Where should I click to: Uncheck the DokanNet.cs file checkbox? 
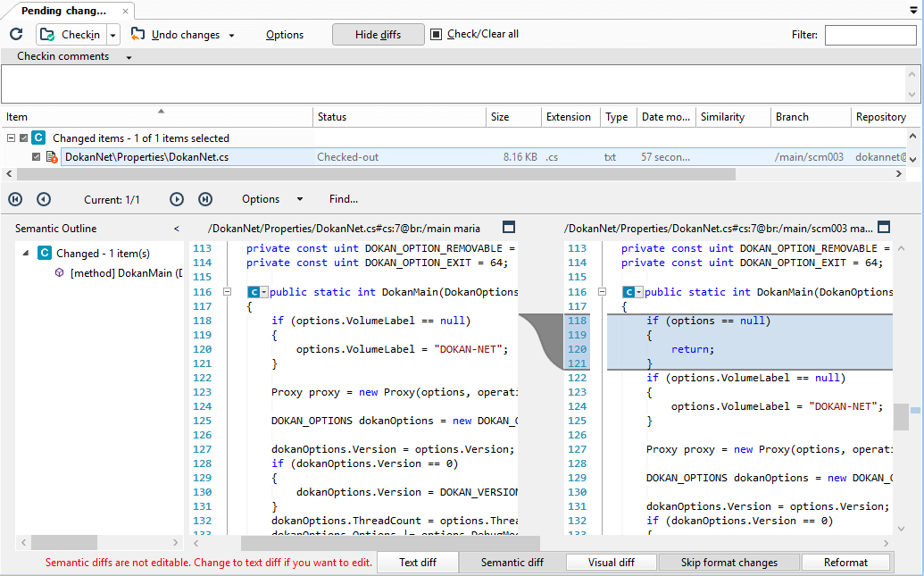(x=36, y=157)
